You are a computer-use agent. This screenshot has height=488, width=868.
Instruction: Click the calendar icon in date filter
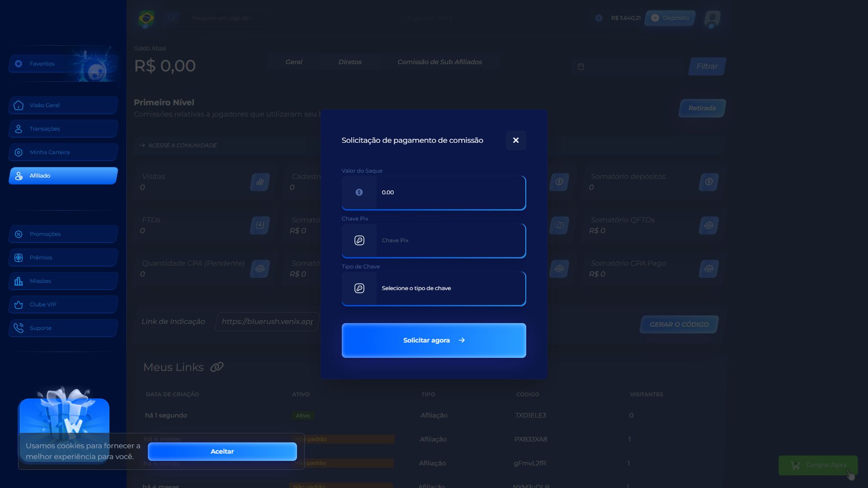coord(581,66)
